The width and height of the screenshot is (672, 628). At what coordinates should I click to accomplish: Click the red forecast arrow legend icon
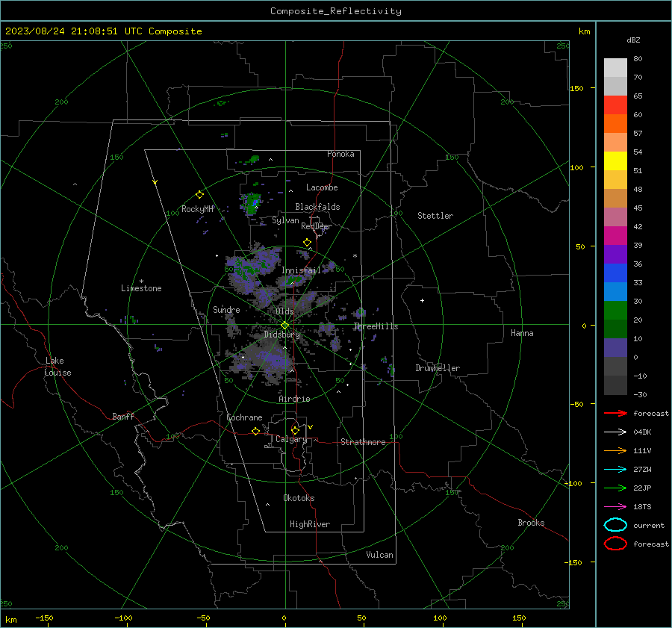point(615,413)
